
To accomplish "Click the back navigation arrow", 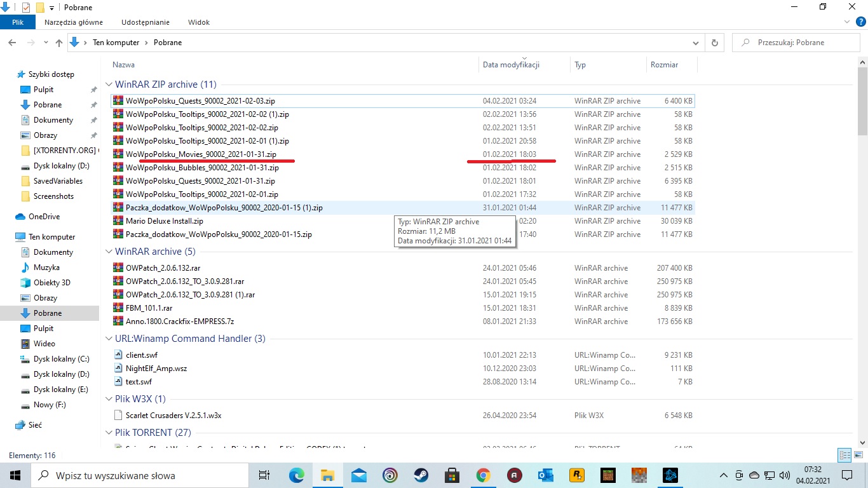I will coord(12,43).
